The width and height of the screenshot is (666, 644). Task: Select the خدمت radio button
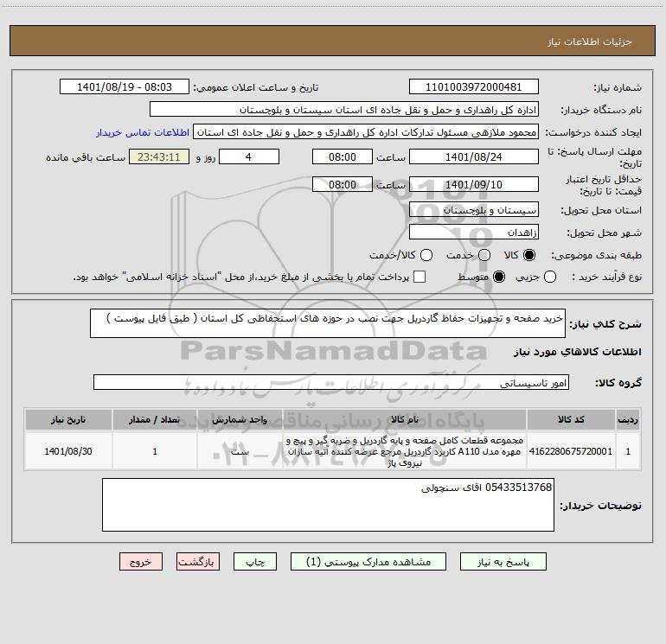pyautogui.click(x=484, y=255)
